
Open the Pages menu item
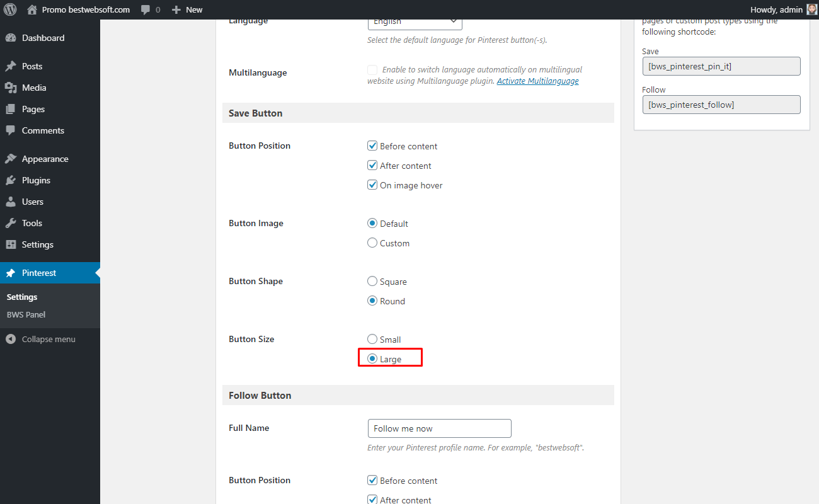pos(50,109)
